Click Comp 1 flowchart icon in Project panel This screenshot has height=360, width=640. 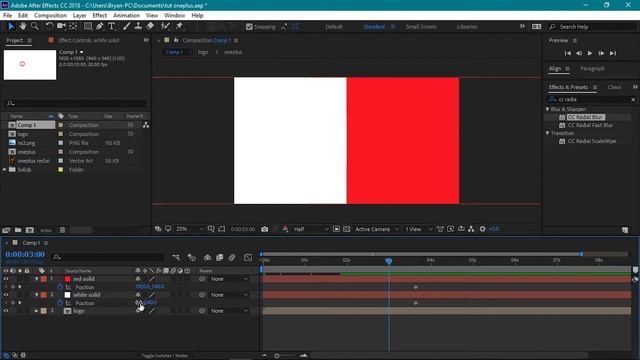tap(146, 125)
